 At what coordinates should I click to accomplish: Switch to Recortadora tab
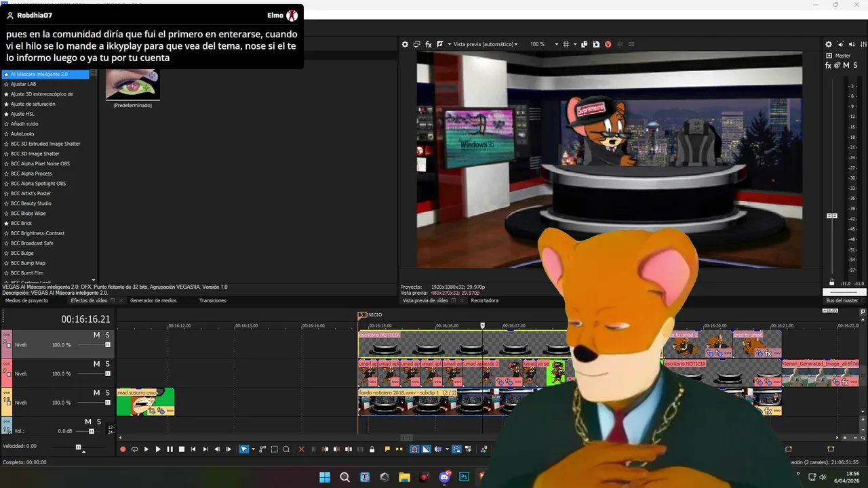click(484, 300)
